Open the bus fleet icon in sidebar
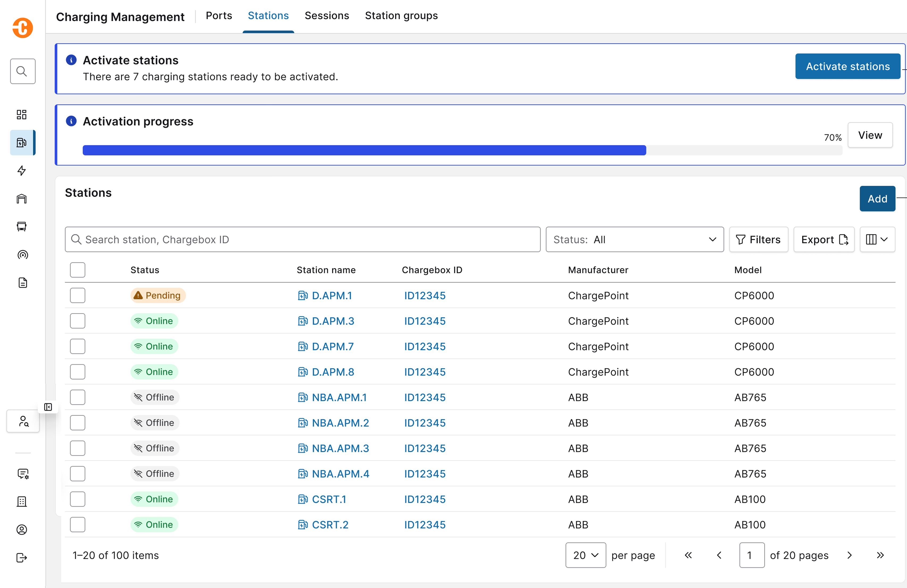Screen dimensions: 907x588 (22, 226)
